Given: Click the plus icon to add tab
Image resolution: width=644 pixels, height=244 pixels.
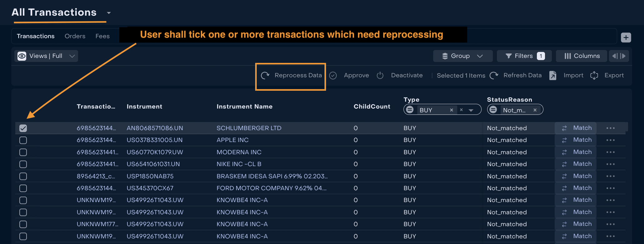Looking at the screenshot, I should click(626, 38).
